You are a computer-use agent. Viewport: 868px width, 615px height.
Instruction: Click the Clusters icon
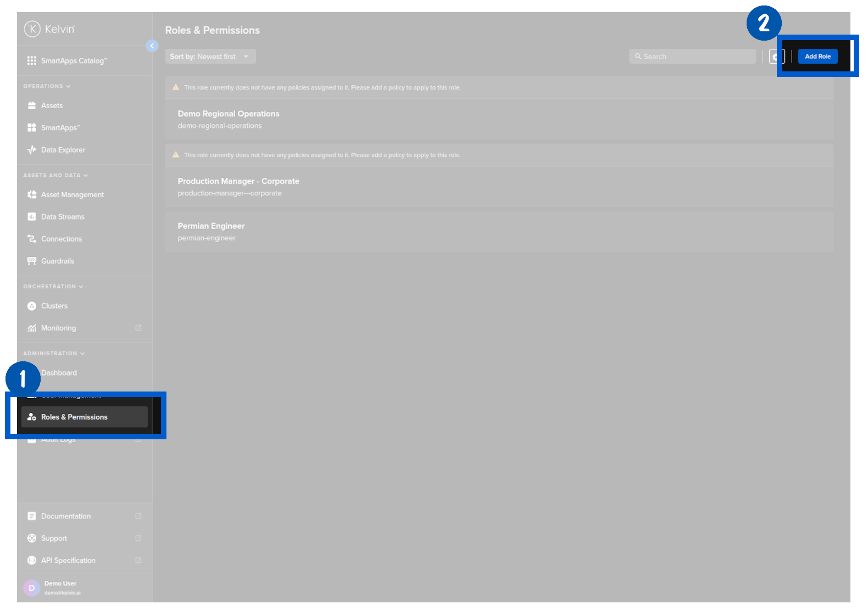point(32,306)
